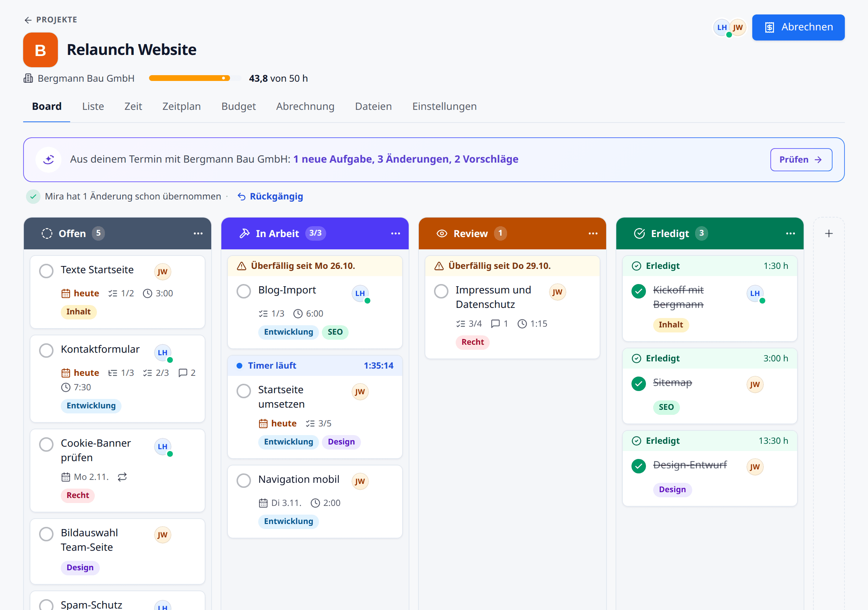Click the sparkle icon in the meeting banner

coord(48,159)
